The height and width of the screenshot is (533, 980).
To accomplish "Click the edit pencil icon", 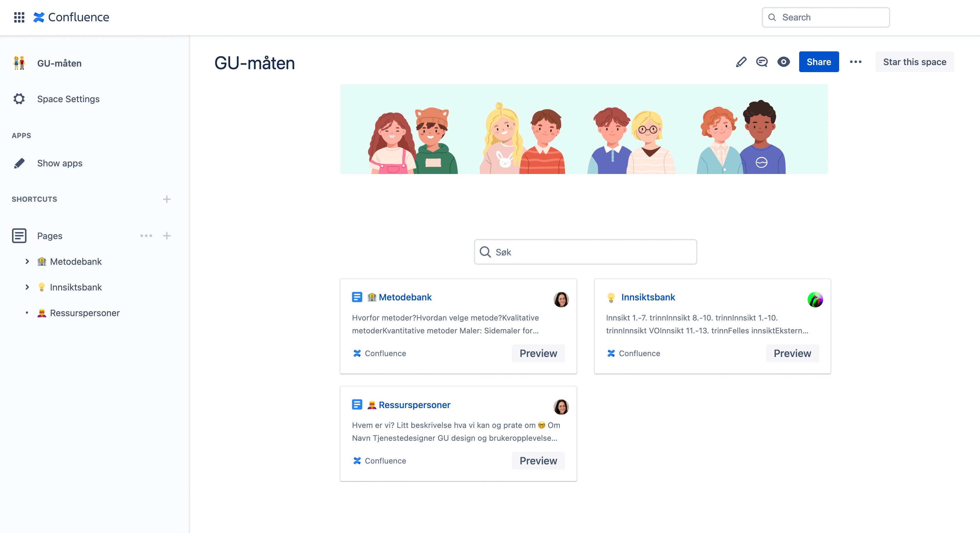I will pyautogui.click(x=741, y=62).
